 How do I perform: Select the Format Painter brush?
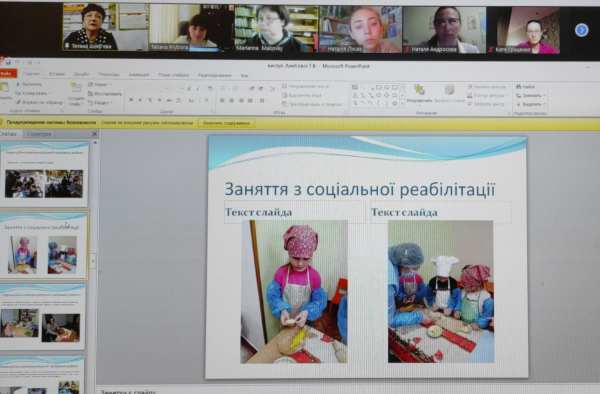click(39, 103)
